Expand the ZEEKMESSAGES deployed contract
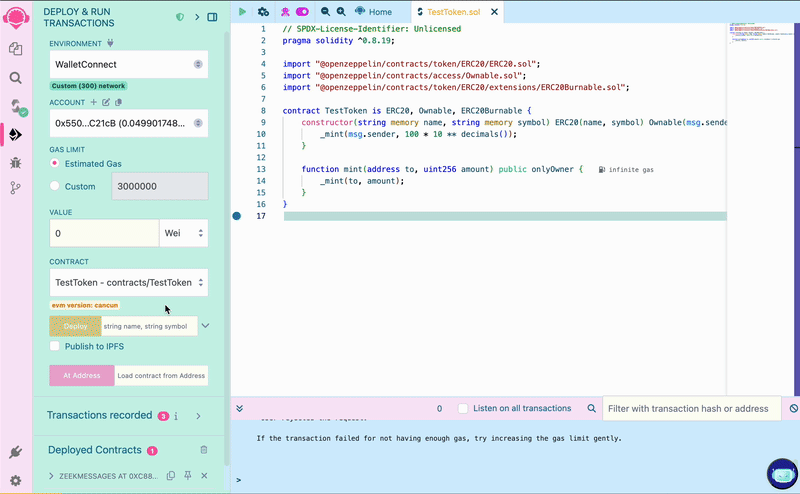This screenshot has width=800, height=494. tap(52, 476)
